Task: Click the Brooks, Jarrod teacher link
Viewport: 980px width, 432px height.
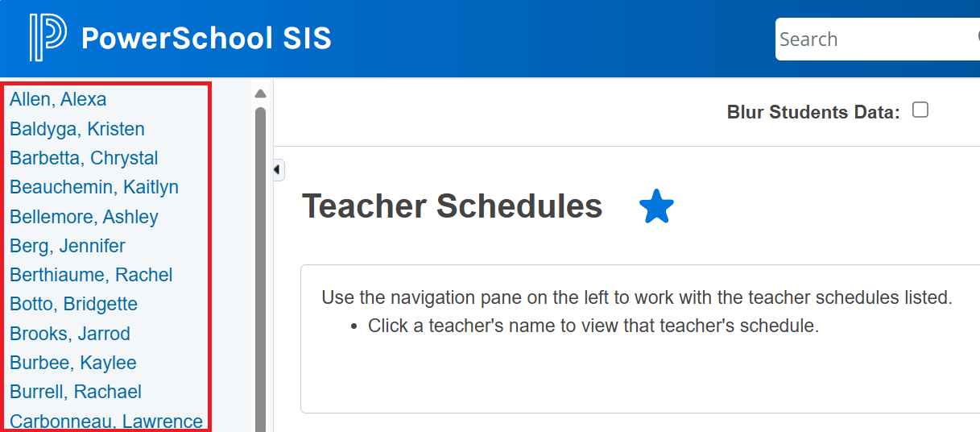Action: pos(70,334)
